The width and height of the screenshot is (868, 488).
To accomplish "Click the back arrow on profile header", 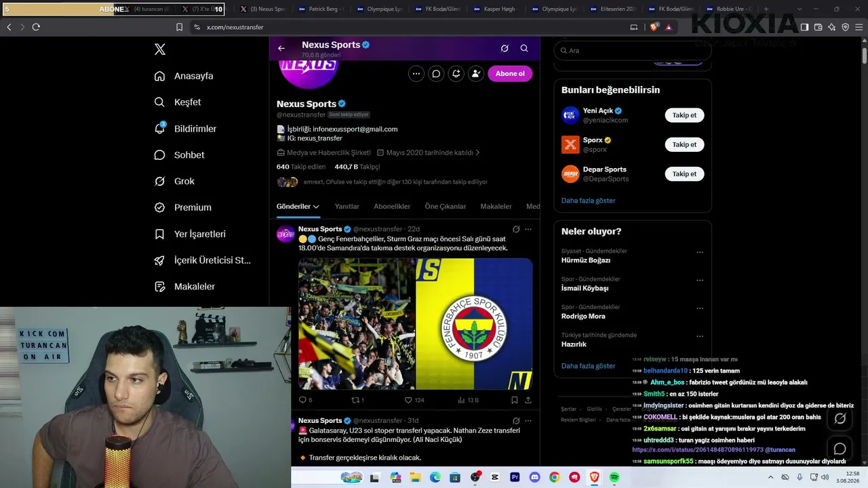I will pyautogui.click(x=281, y=48).
